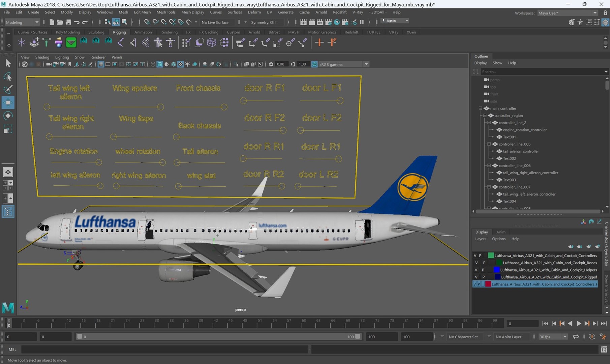
Task: Toggle the viewport grid display icon
Action: [x=100, y=64]
